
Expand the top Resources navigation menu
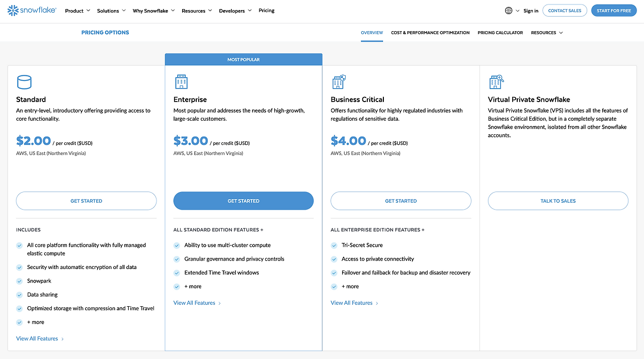point(197,11)
